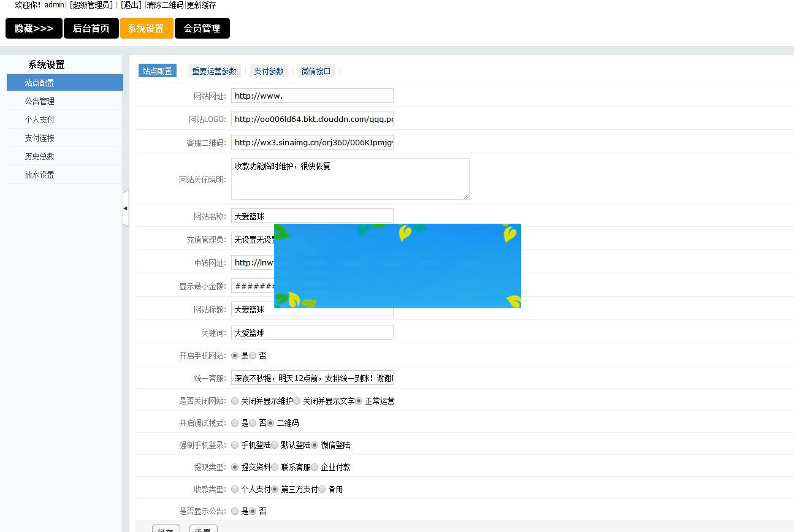The image size is (794, 532).
Task: Go to 后台首页
Action: click(91, 28)
